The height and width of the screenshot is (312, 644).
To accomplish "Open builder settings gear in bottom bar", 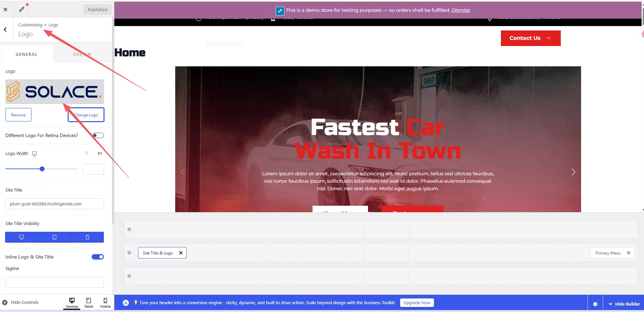I will coord(595,304).
